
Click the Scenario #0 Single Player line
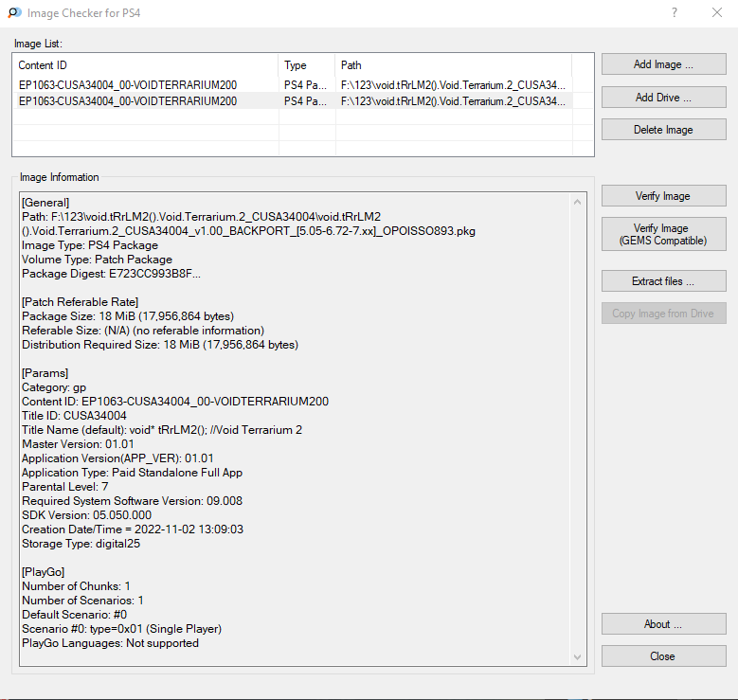tap(122, 629)
